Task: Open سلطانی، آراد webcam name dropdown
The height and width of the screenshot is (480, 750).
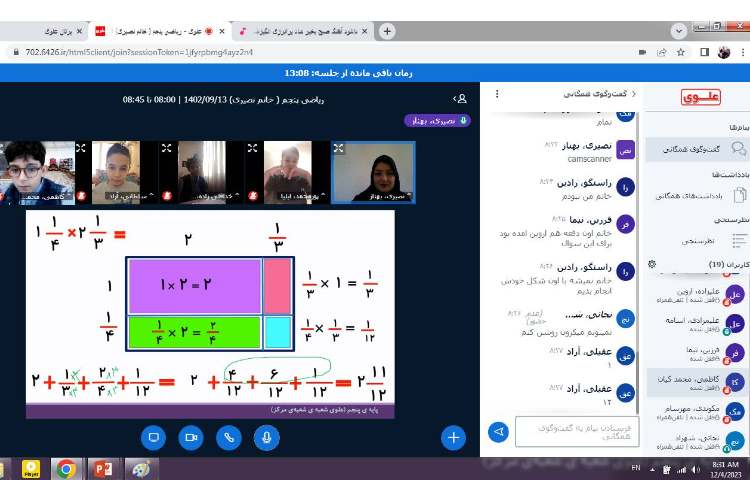Action: [x=130, y=196]
